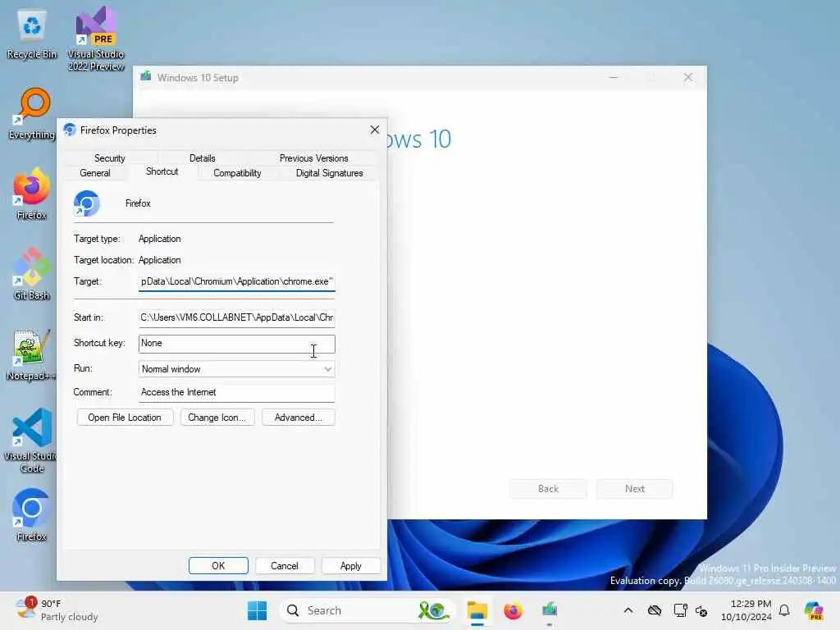
Task: Open the Advanced shortcut options
Action: (x=299, y=418)
